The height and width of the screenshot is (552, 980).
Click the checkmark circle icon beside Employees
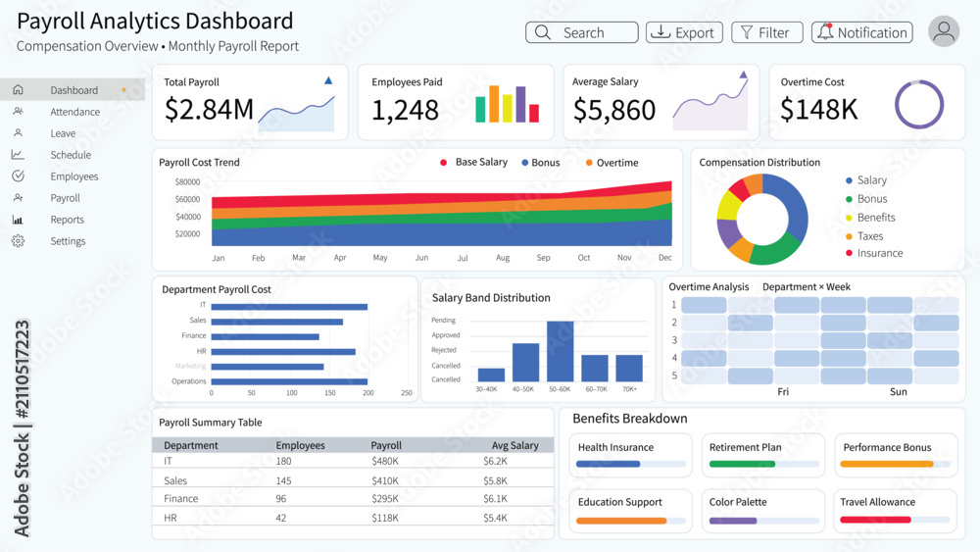pos(18,176)
